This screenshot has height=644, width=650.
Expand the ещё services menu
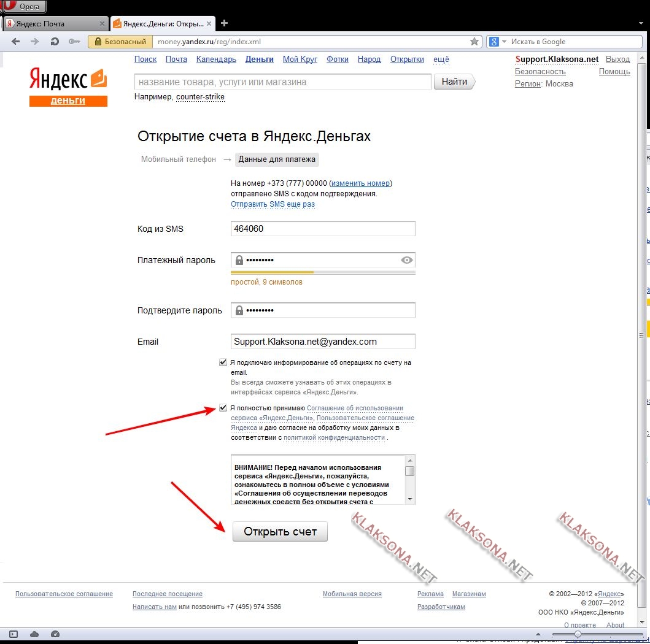[x=441, y=59]
